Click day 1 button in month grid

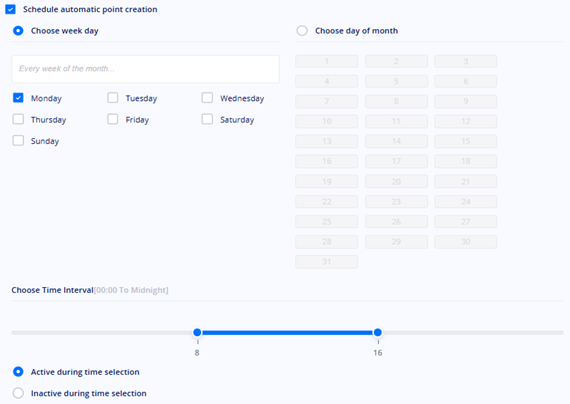coord(326,61)
